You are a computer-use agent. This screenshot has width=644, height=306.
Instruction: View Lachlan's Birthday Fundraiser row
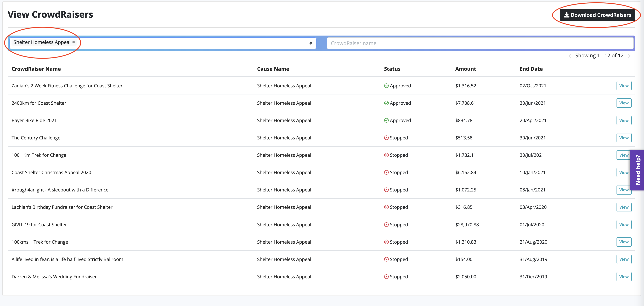[624, 207]
